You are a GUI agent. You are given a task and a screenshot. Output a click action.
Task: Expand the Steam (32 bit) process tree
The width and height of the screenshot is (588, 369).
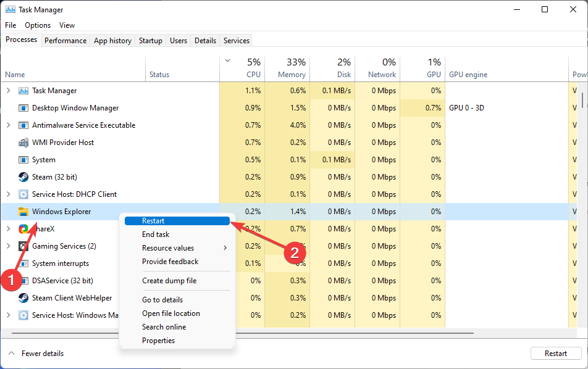(x=10, y=177)
